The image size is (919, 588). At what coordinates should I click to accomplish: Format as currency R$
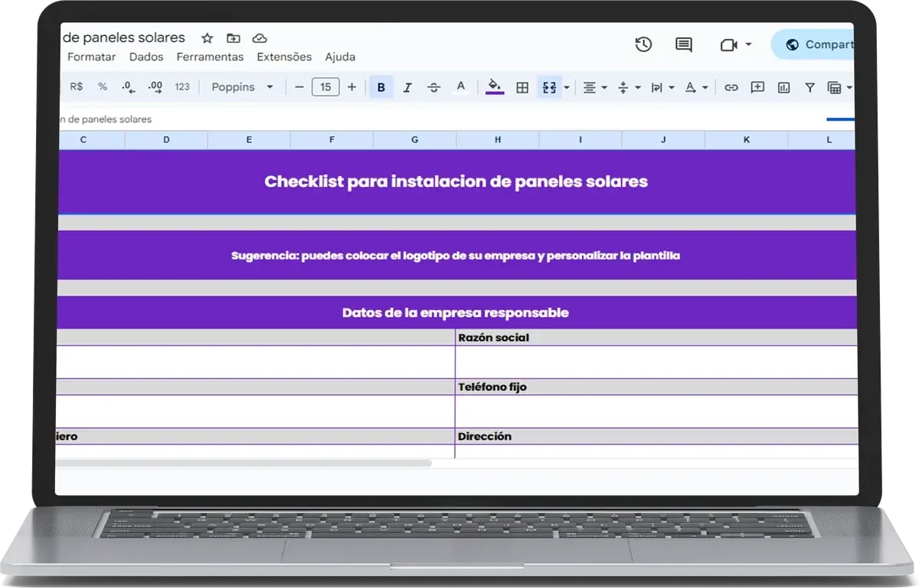pos(77,87)
